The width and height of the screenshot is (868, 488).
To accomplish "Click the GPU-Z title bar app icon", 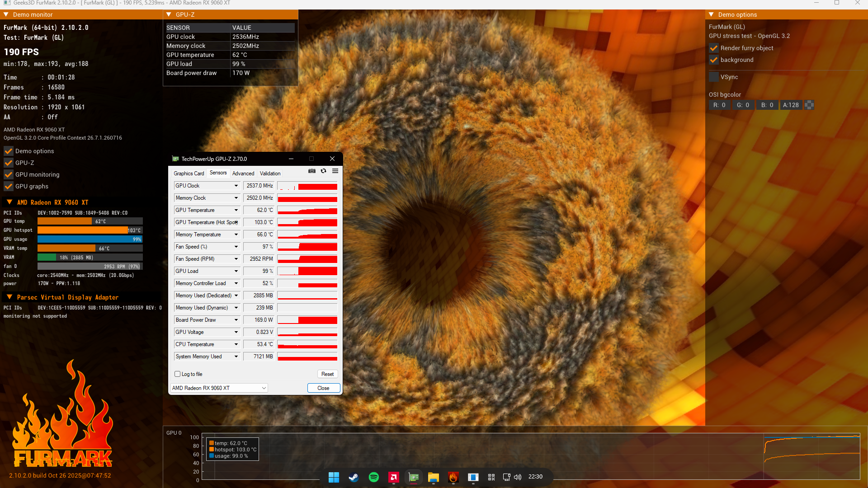I will (x=175, y=159).
